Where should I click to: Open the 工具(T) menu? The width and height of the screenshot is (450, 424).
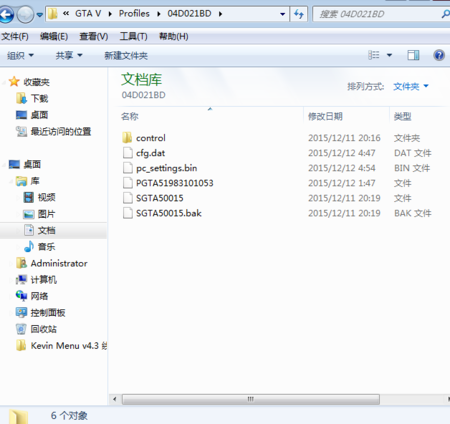tap(133, 36)
